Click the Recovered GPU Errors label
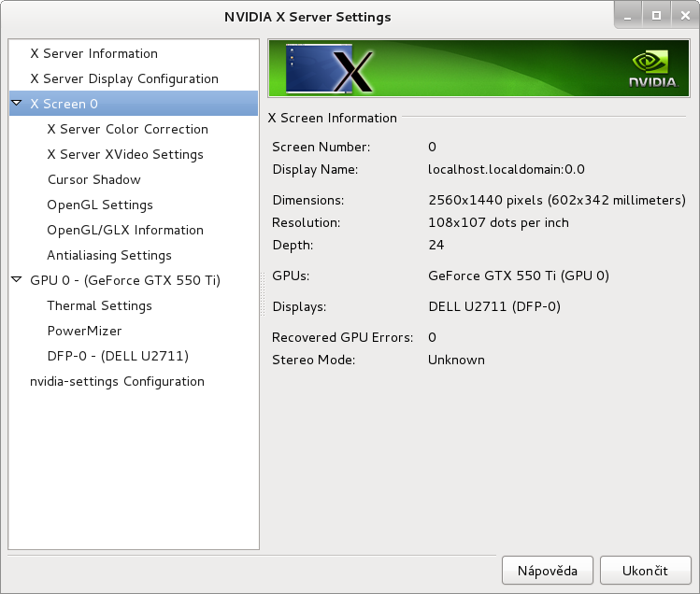The height and width of the screenshot is (594, 700). click(x=342, y=337)
